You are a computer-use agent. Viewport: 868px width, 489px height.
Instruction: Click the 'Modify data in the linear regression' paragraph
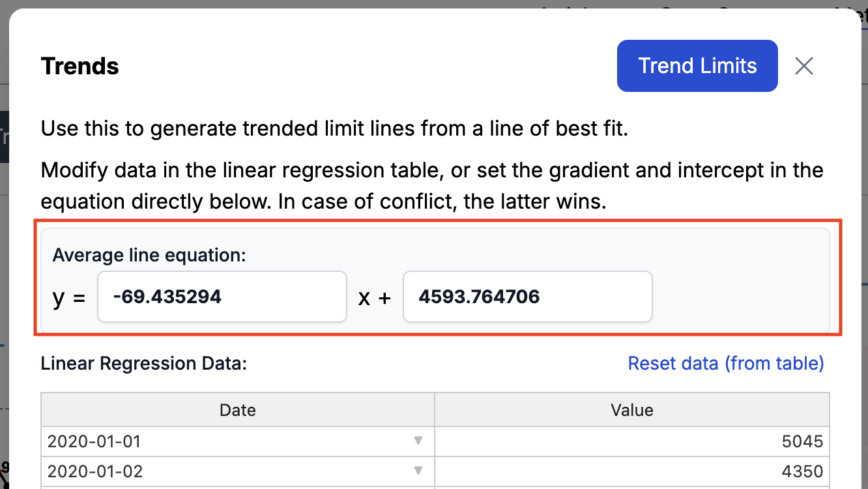click(x=432, y=186)
